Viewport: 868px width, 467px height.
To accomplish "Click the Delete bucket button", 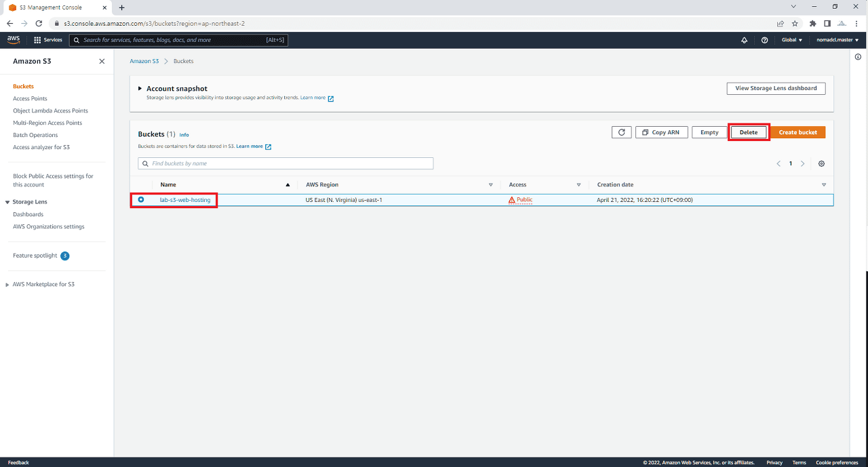I will [x=749, y=132].
